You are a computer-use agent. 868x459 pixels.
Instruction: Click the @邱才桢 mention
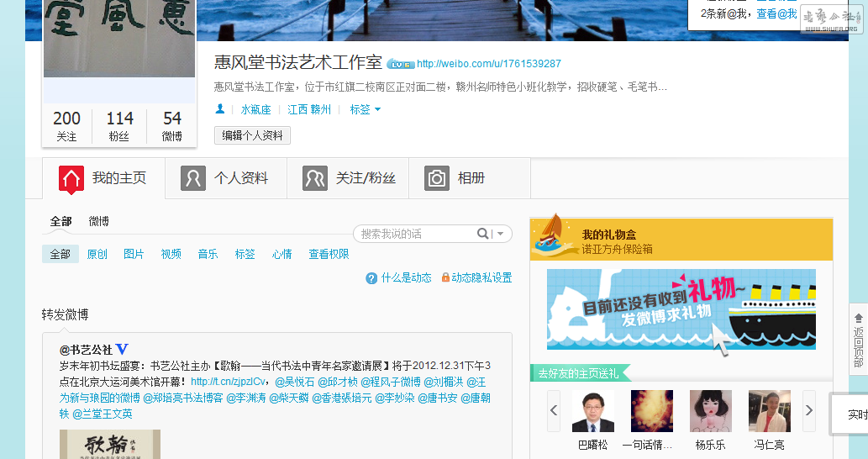338,382
